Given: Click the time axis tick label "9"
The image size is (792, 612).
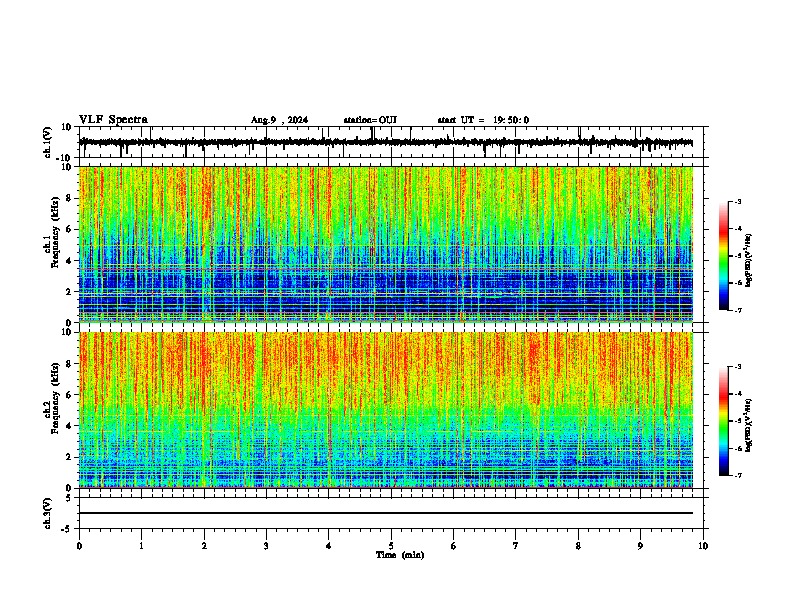Looking at the screenshot, I should 640,546.
